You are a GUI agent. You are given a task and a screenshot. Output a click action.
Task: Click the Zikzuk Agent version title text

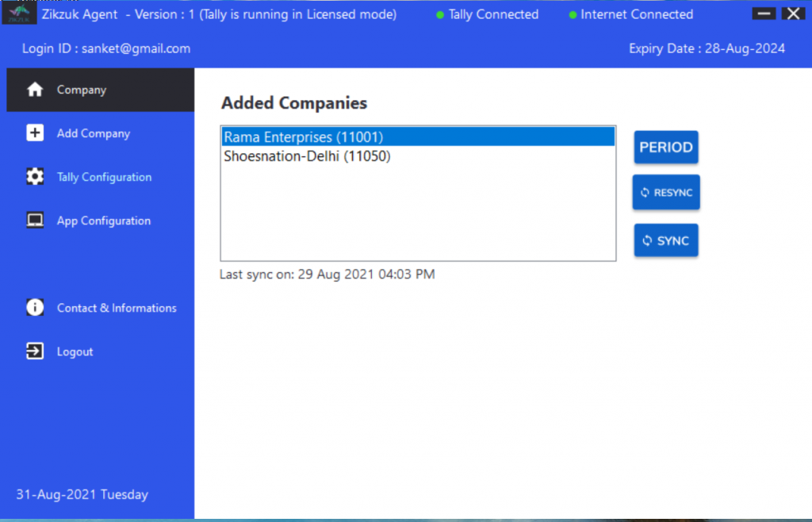(x=219, y=14)
